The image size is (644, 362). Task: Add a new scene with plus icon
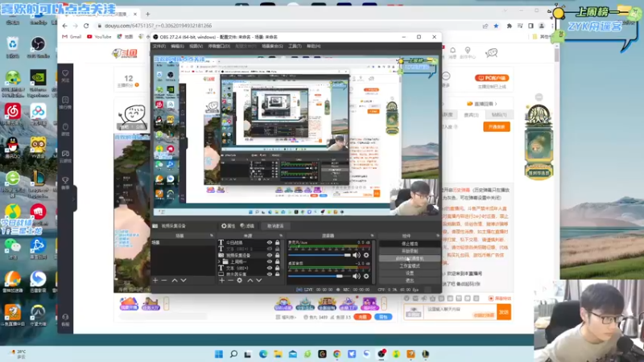coord(155,280)
